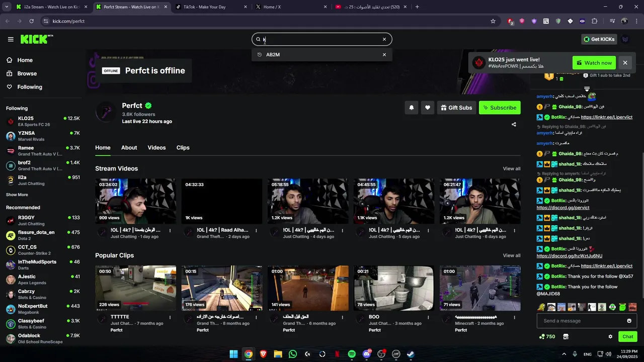The height and width of the screenshot is (362, 644).
Task: Play the BOO popular clip
Action: click(394, 288)
